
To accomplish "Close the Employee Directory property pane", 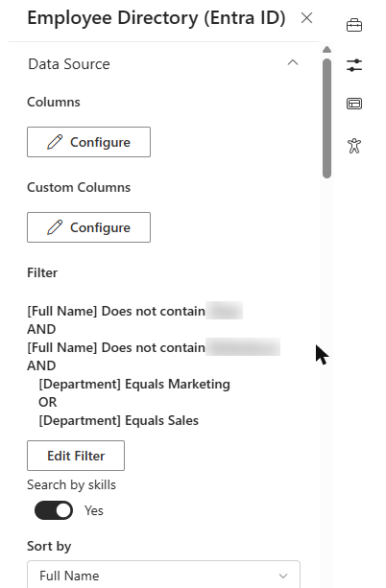I will 306,17.
